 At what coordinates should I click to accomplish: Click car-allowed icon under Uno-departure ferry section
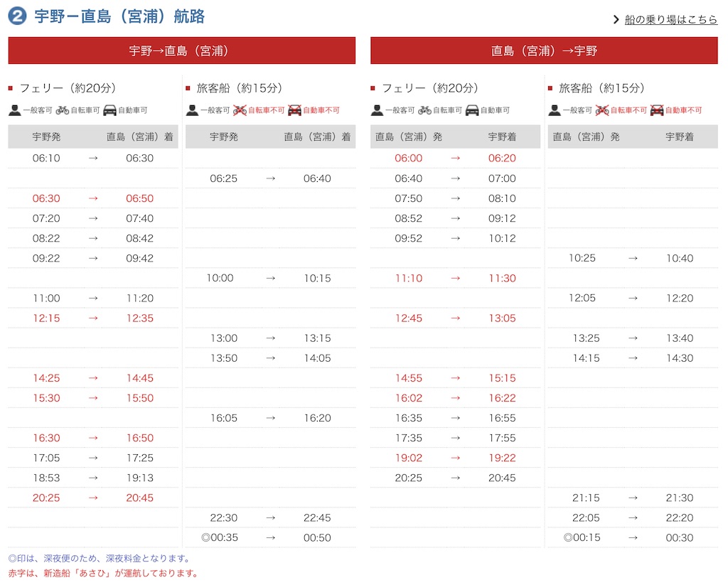109,110
